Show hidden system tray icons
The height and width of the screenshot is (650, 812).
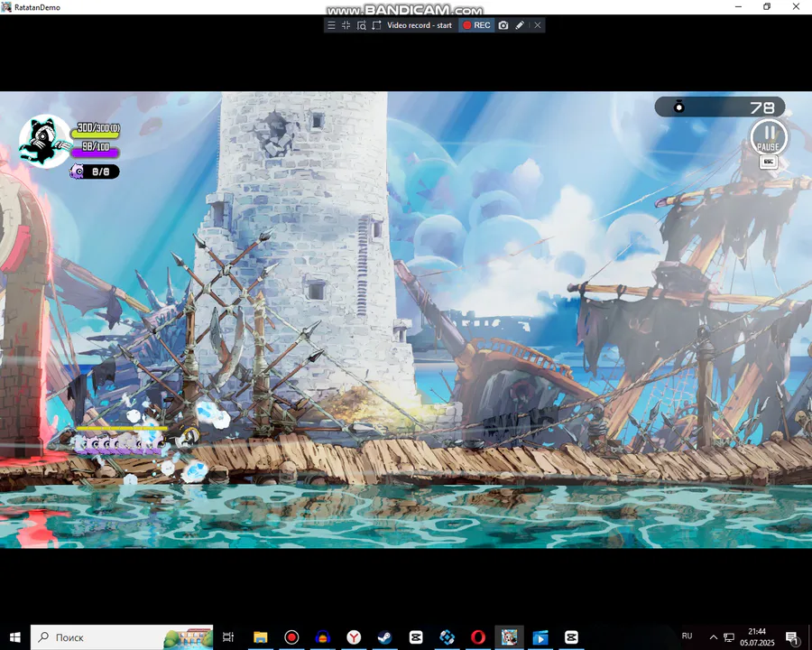click(x=713, y=637)
